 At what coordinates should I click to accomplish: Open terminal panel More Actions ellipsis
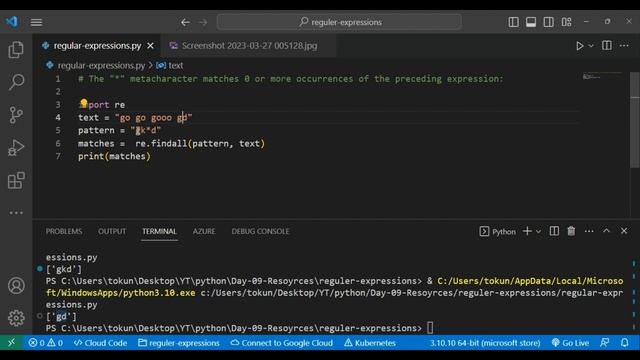point(589,231)
